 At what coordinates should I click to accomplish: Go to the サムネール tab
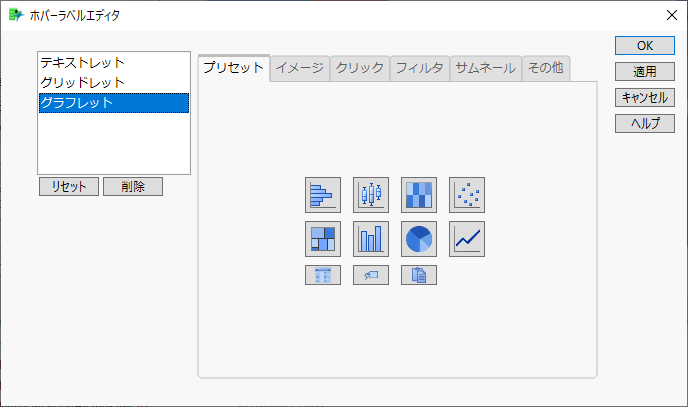tap(485, 68)
